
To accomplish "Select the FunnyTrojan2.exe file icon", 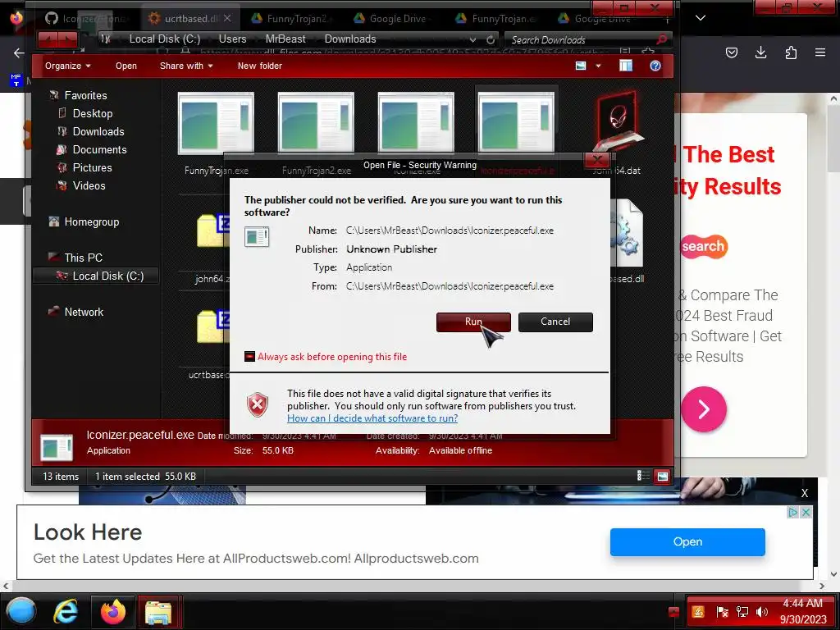I will coord(316,124).
